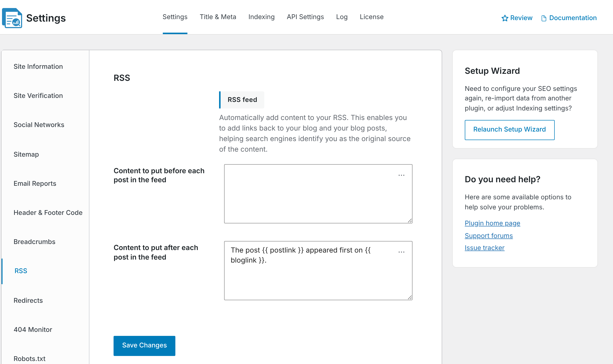This screenshot has width=613, height=364.
Task: Click the Documentation page icon
Action: click(x=544, y=18)
